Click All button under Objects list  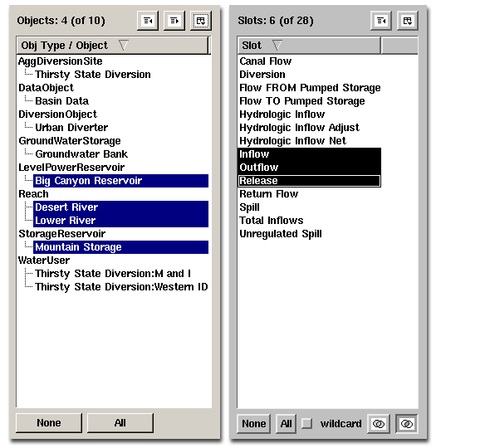tap(120, 423)
